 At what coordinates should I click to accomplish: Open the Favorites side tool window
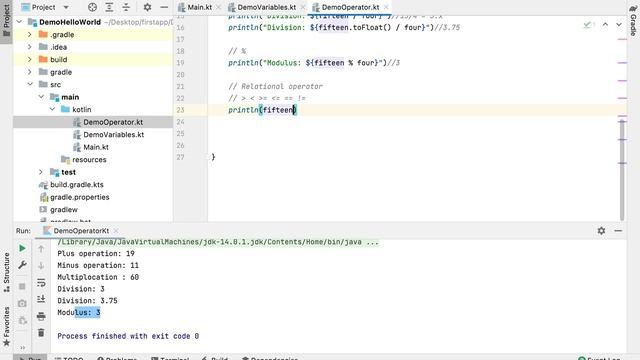[x=6, y=326]
